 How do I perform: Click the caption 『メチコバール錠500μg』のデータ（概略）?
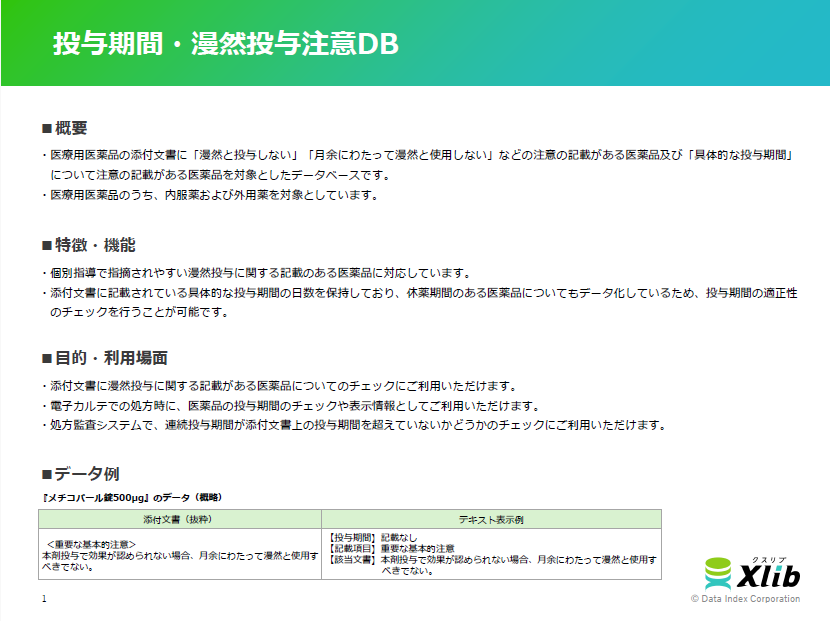[132, 498]
